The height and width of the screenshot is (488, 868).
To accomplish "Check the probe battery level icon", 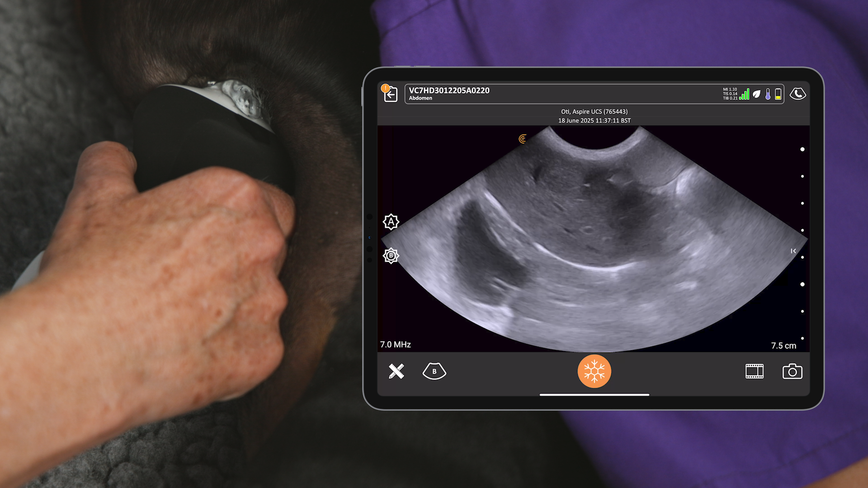I will point(778,94).
